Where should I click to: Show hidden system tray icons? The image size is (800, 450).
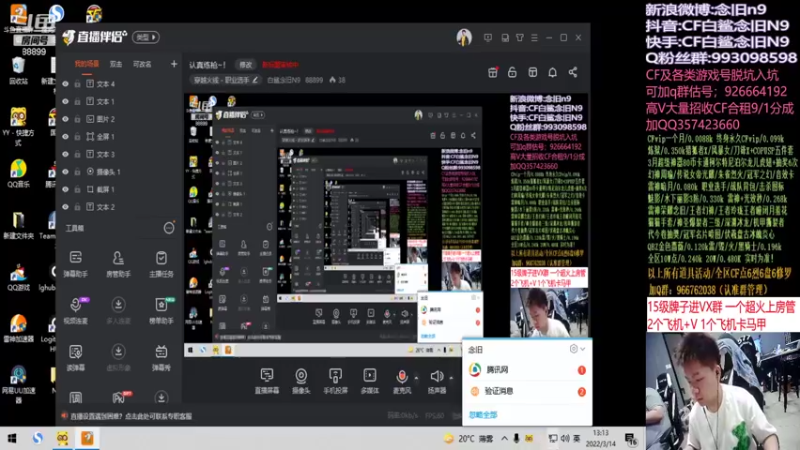[x=504, y=438]
